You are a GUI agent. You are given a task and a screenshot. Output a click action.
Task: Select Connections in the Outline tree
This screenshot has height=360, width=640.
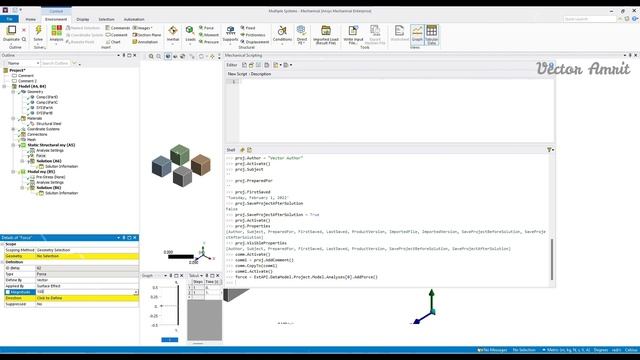[x=37, y=134]
